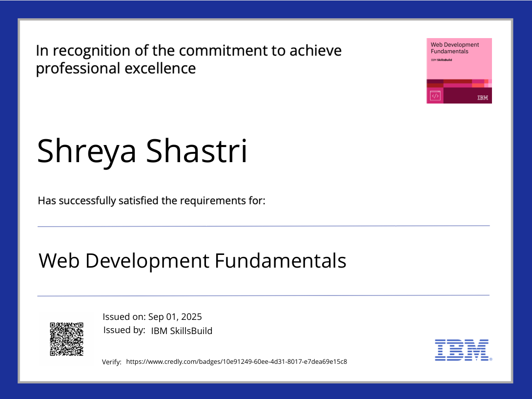
Task: Click the Issued by IBM SkillsBuild text
Action: (158, 330)
